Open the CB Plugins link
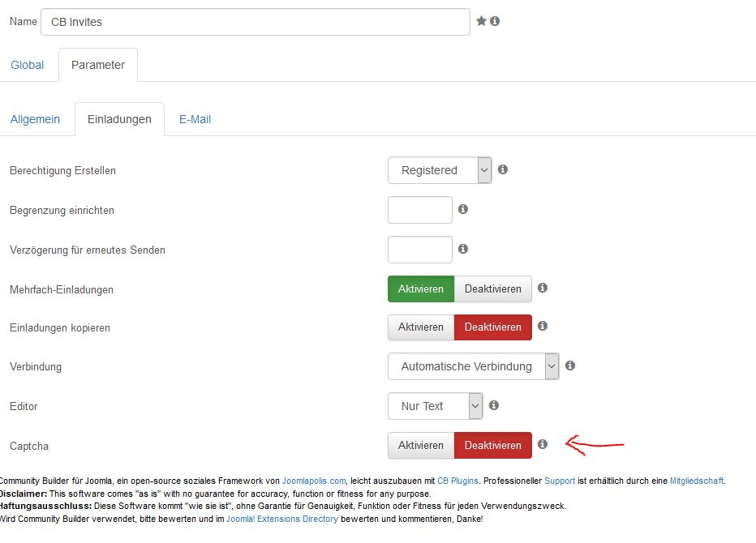Screen dimensions: 756x543 tap(457, 481)
